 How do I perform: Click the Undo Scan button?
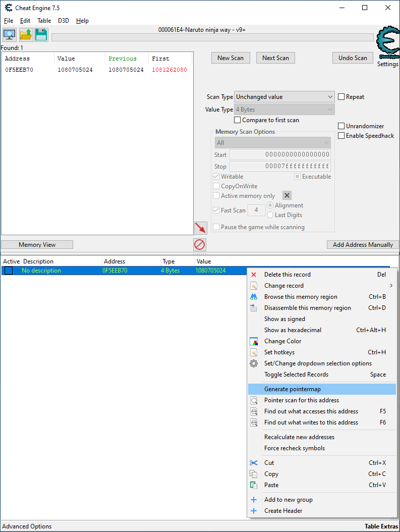click(353, 58)
